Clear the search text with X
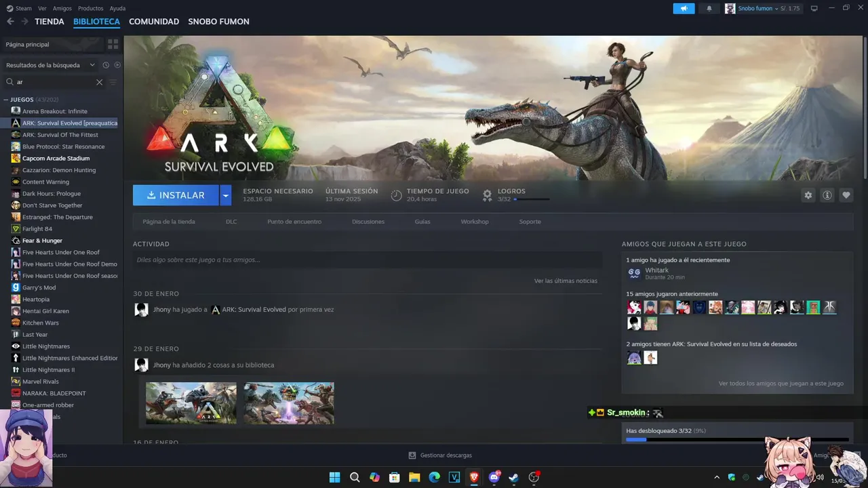 point(99,82)
